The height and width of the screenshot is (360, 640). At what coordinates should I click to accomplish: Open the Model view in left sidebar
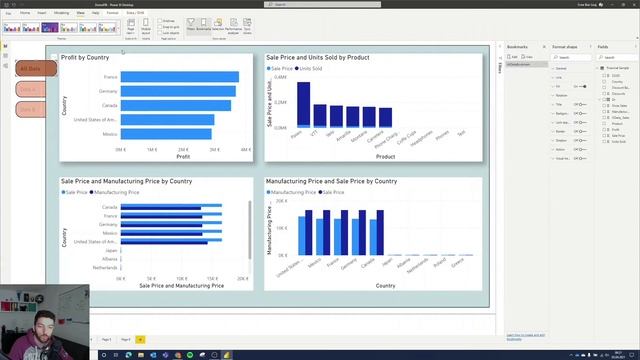tap(5, 66)
